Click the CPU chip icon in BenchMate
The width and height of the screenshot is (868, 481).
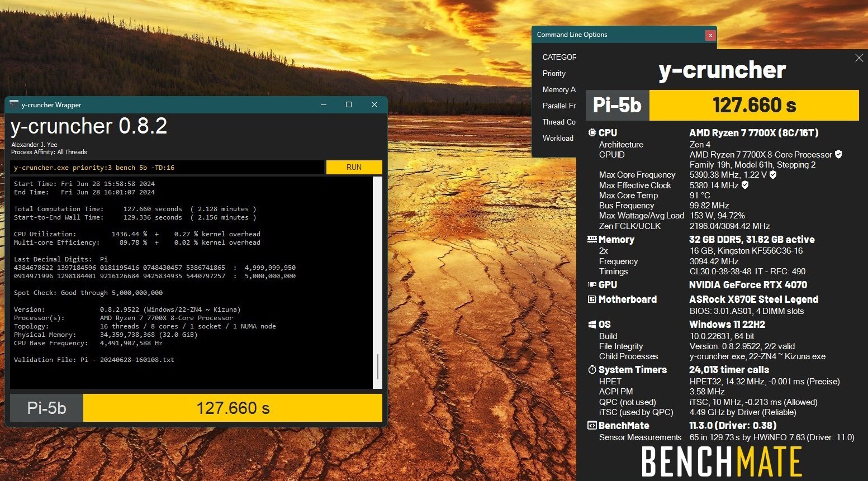click(x=592, y=132)
